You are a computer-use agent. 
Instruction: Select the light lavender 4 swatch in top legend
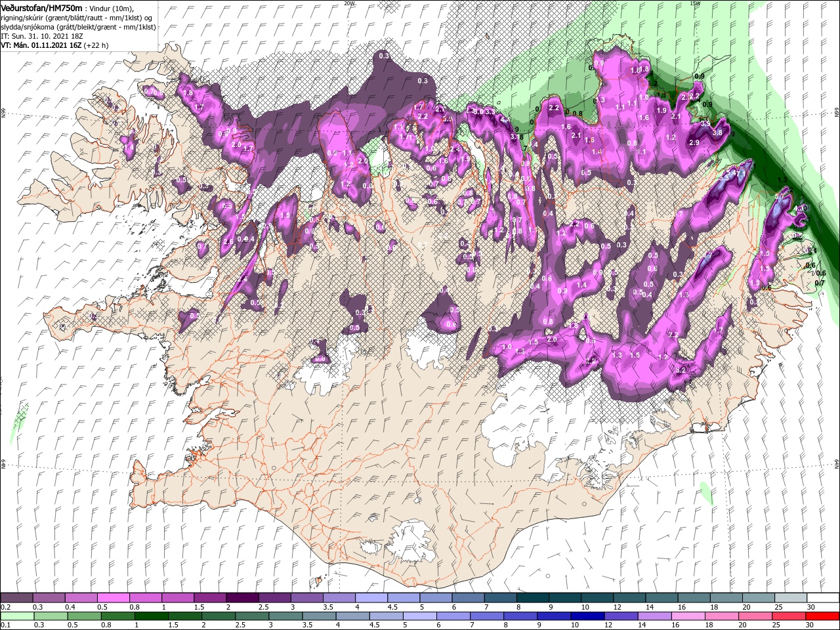click(x=371, y=597)
